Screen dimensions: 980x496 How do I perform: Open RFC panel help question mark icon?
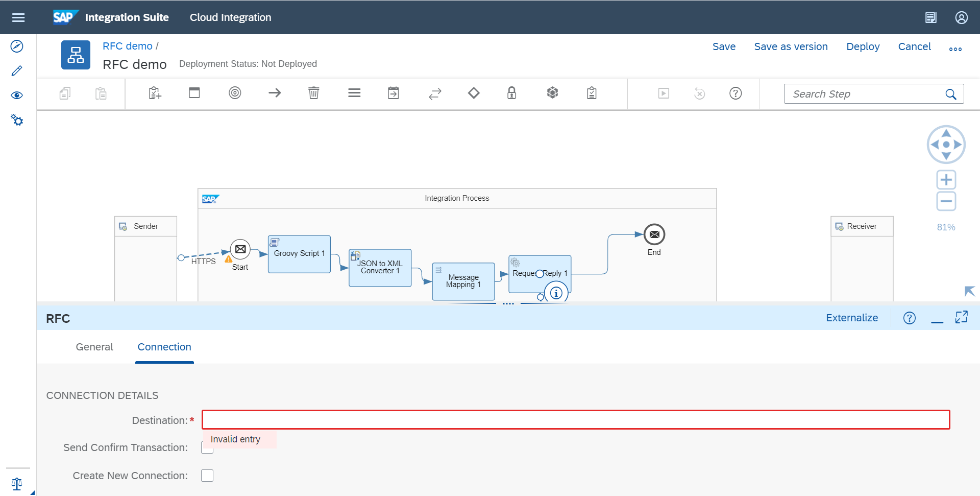click(909, 318)
